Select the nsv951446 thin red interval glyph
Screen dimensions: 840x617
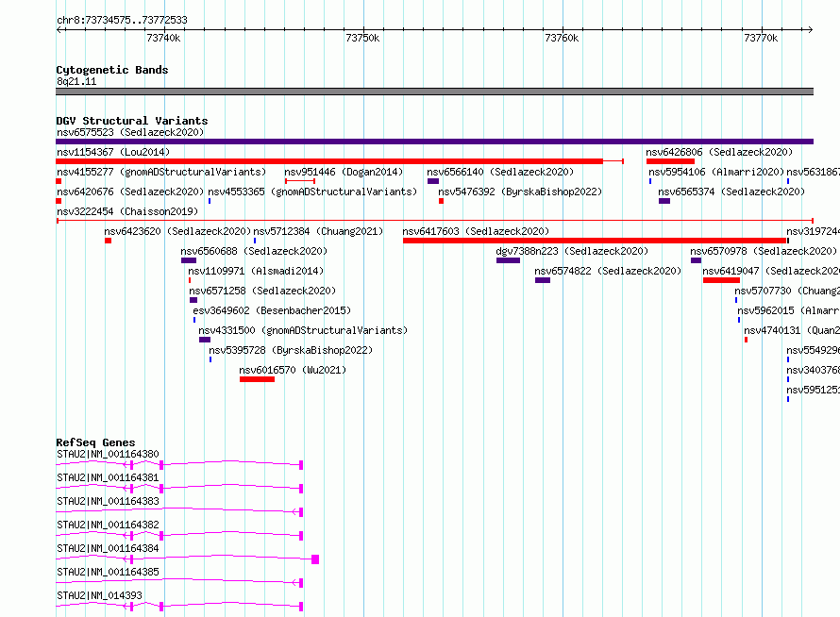coord(300,181)
